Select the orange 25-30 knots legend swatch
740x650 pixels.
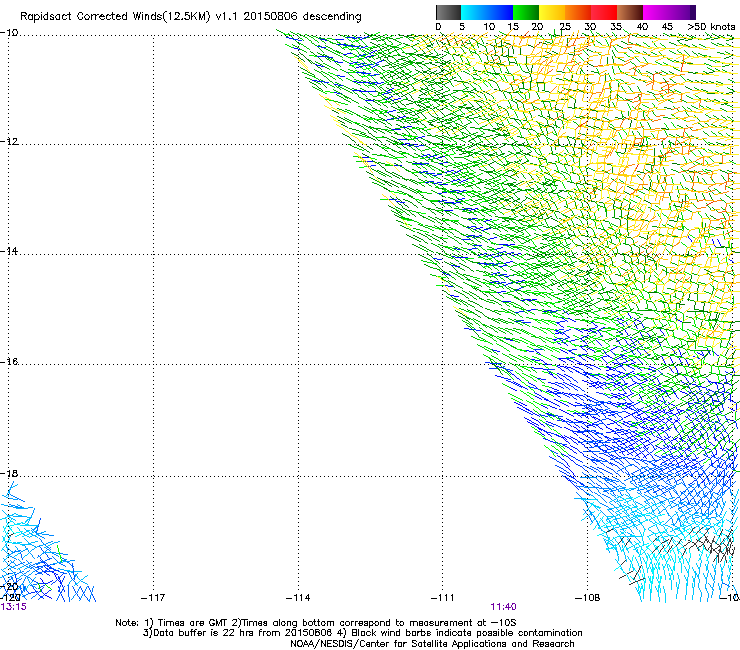pyautogui.click(x=578, y=12)
